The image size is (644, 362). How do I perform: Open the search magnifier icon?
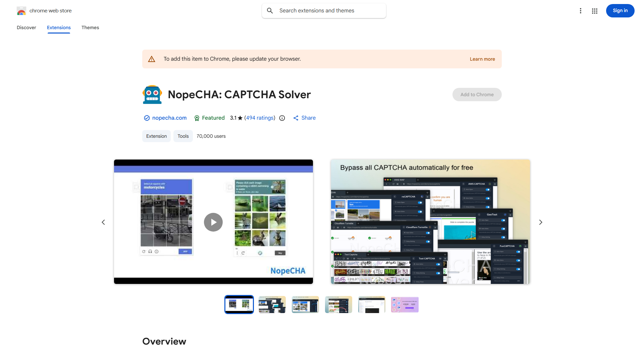270,10
